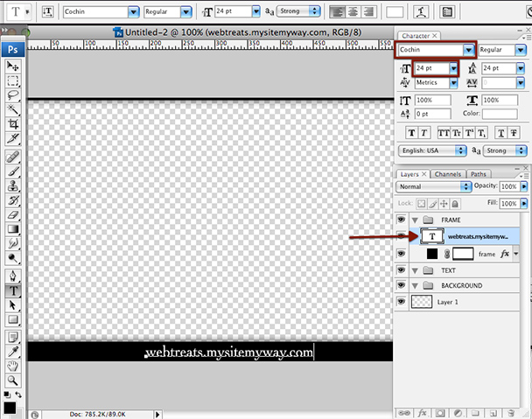This screenshot has height=419, width=532.
Task: Select the Gradient tool
Action: [13, 229]
